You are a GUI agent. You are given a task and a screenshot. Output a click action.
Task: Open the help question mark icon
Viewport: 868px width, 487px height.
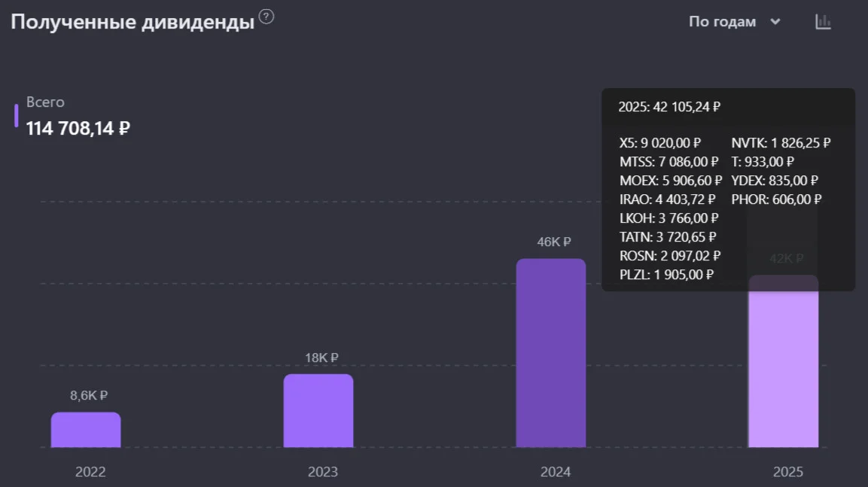pyautogui.click(x=266, y=17)
